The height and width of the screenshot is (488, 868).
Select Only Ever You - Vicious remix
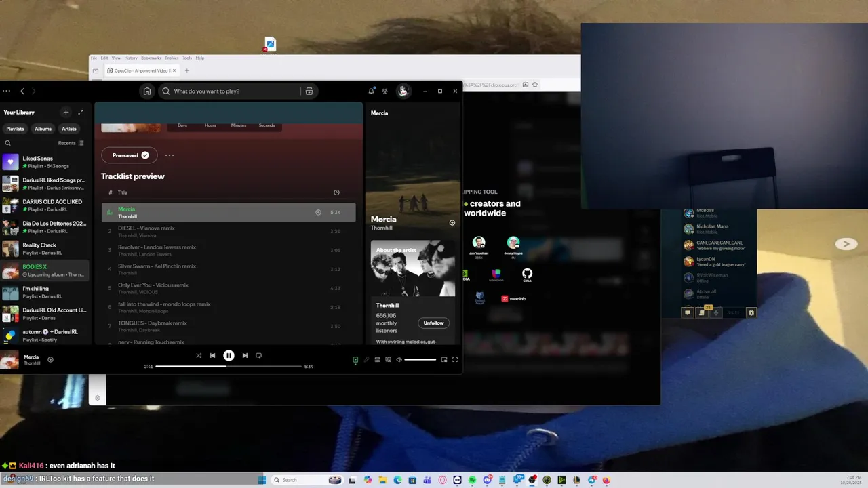click(x=229, y=288)
